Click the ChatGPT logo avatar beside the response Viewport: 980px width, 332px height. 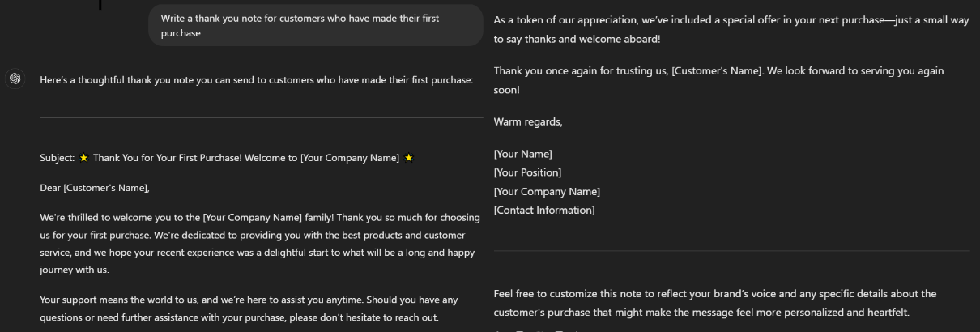15,79
